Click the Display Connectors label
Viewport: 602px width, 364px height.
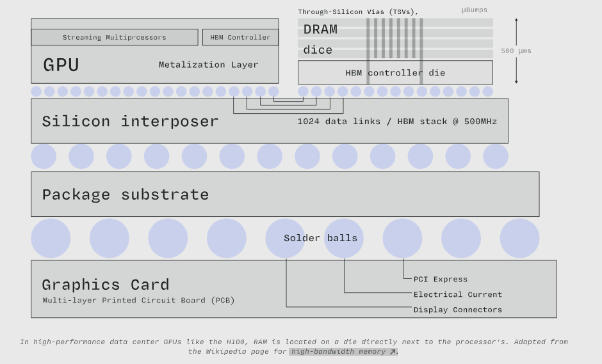457,310
